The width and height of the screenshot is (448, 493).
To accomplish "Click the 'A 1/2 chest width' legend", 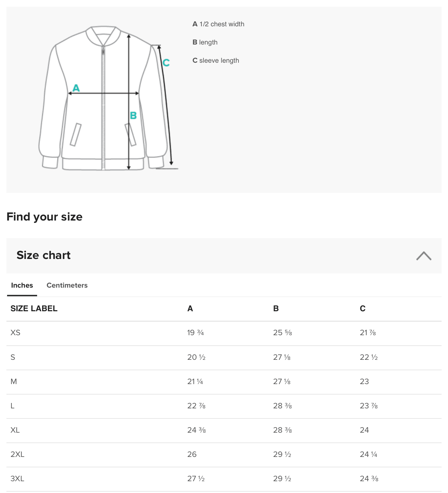I will click(x=218, y=24).
